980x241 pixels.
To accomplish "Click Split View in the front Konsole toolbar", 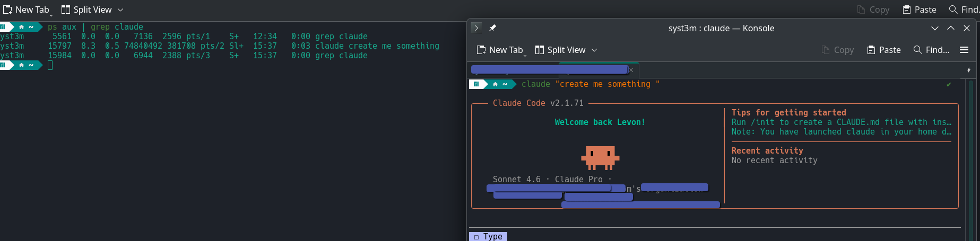I will point(560,50).
